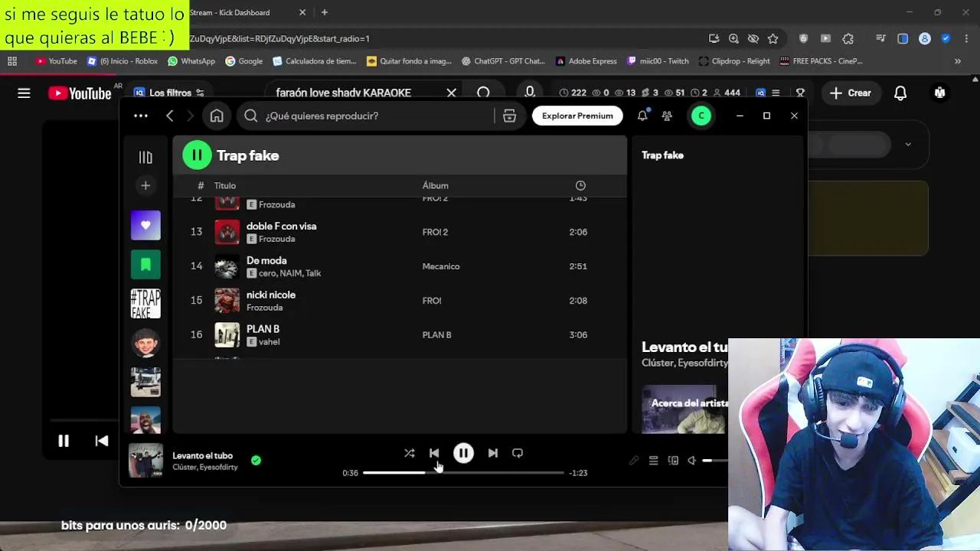Pause playback with green Trap fake button

coord(197,155)
